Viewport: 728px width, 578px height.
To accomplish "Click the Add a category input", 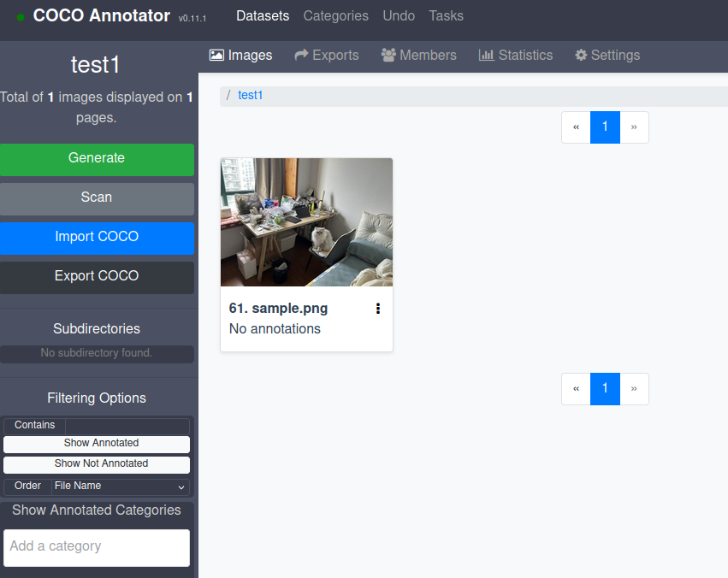I will click(x=97, y=548).
